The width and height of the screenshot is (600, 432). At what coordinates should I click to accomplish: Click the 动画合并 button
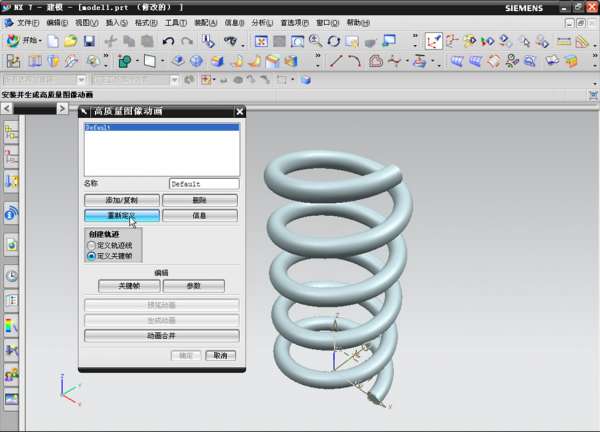click(x=161, y=335)
